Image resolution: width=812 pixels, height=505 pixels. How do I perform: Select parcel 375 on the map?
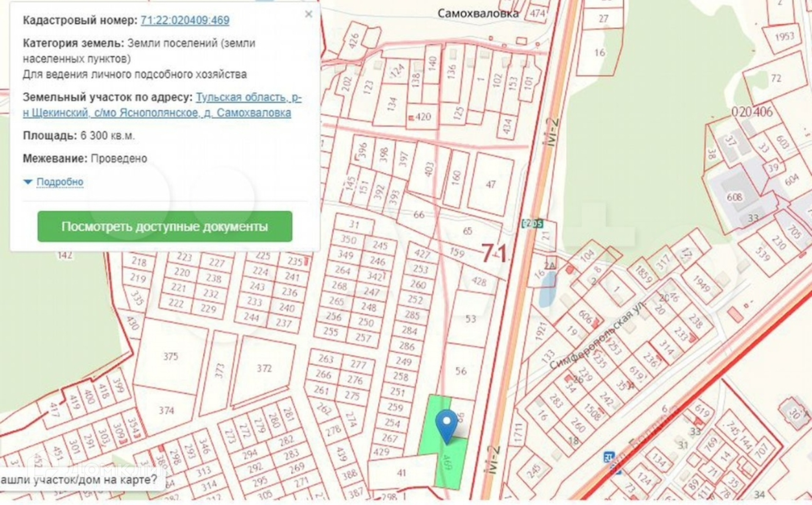[170, 356]
